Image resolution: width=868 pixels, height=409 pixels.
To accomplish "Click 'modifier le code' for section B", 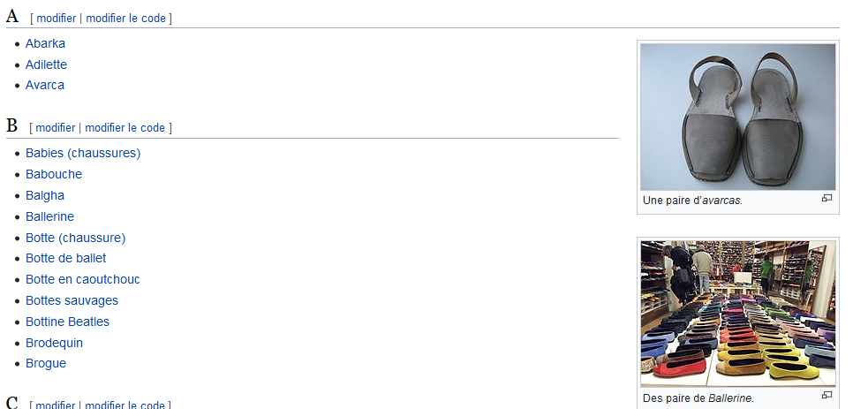I will click(125, 128).
